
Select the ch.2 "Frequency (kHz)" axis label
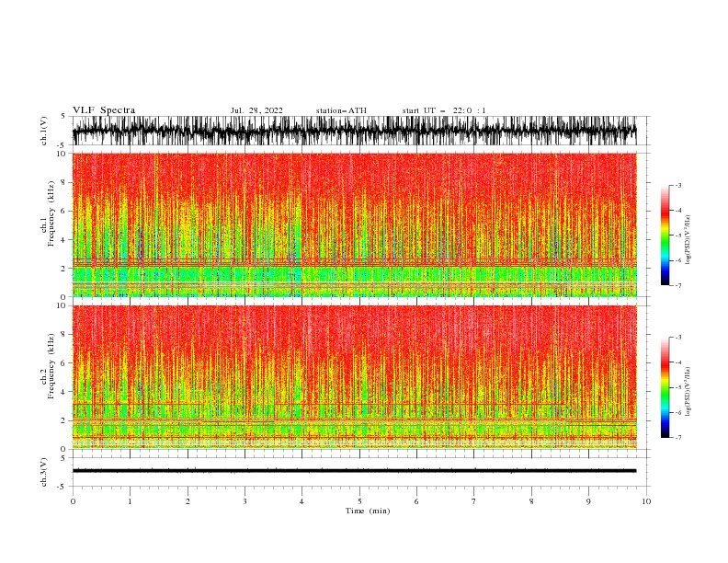(x=51, y=366)
